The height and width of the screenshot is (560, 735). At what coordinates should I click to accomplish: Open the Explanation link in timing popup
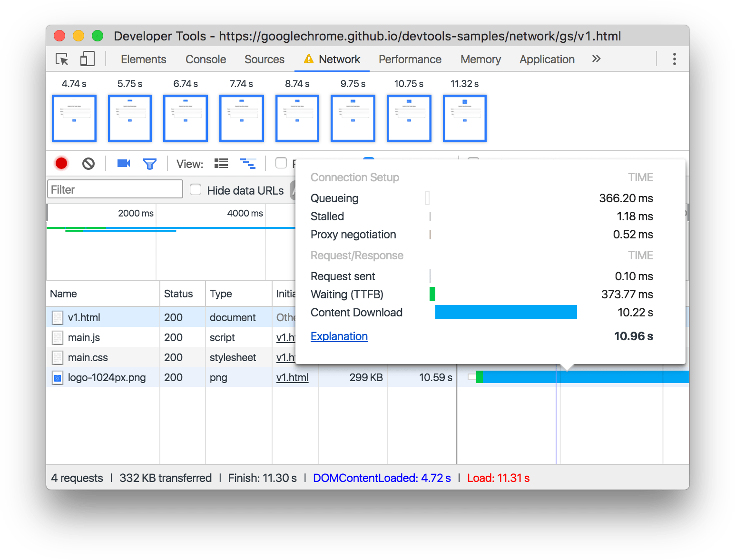339,336
